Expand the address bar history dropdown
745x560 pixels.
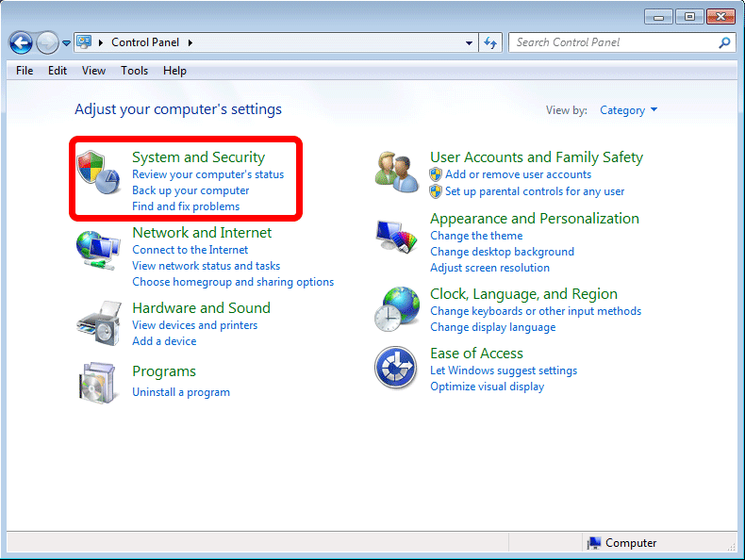coord(469,42)
